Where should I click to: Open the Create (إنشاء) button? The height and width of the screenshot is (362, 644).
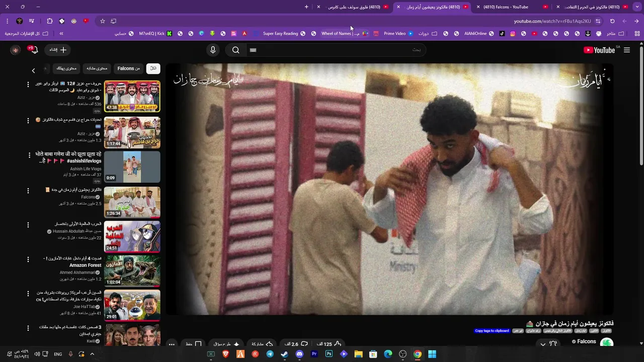tap(58, 50)
